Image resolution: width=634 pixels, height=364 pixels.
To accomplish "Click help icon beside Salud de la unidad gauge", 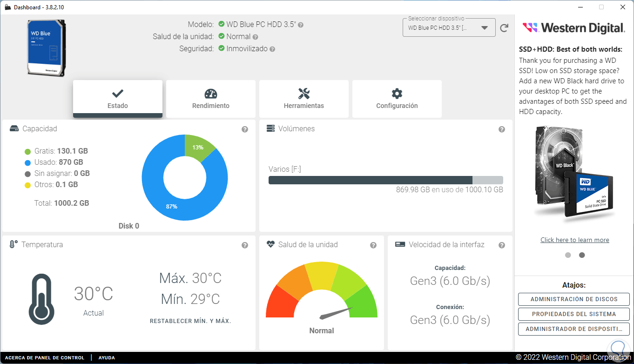I will (373, 245).
